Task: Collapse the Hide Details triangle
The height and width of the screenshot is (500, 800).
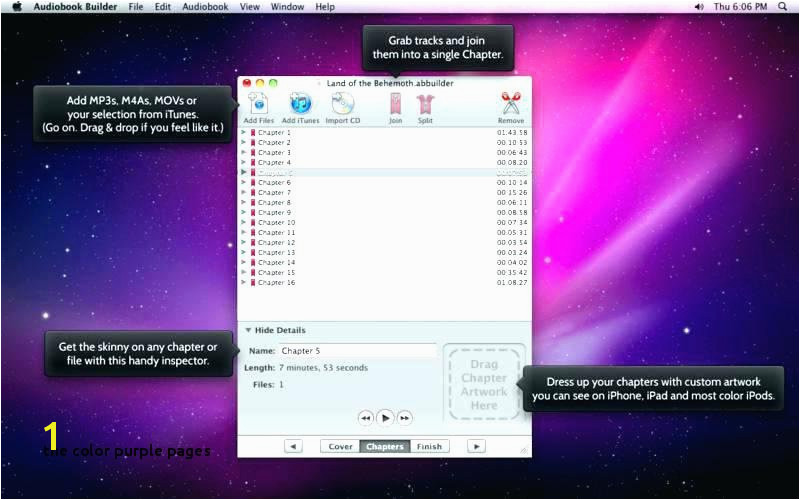Action: pos(248,330)
